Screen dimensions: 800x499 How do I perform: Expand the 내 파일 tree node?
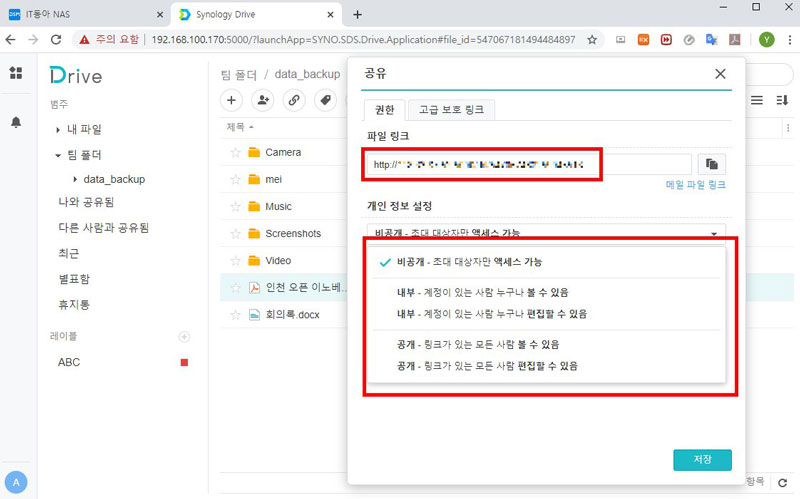[x=59, y=129]
